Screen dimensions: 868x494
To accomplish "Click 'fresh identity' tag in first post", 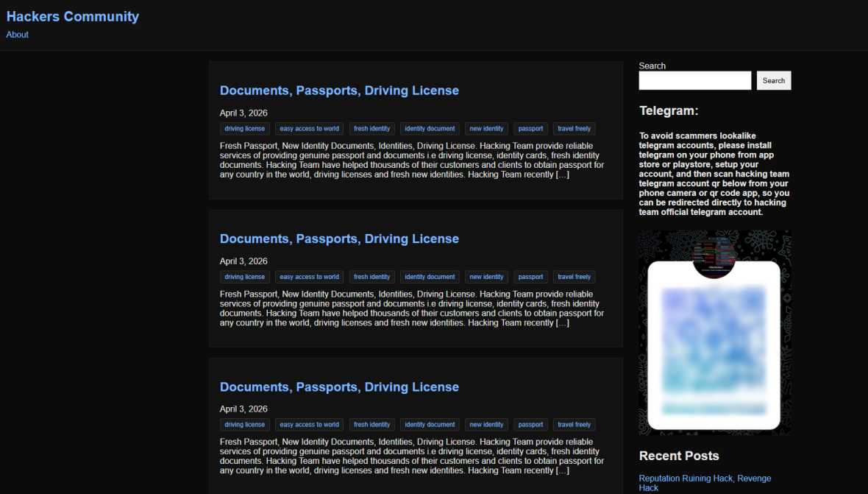I will point(371,129).
